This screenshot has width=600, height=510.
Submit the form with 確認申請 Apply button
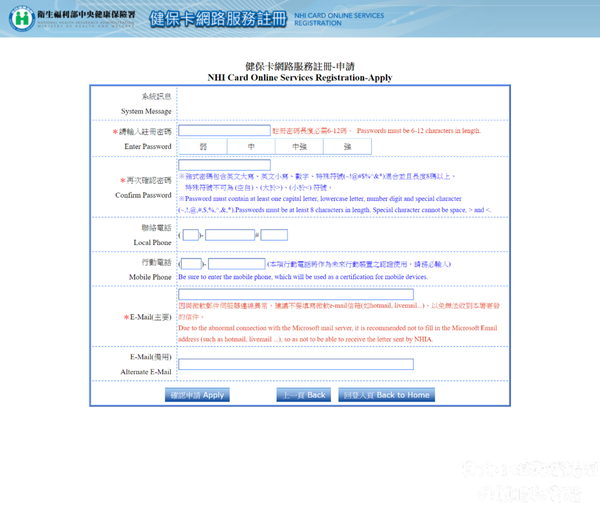tap(197, 395)
